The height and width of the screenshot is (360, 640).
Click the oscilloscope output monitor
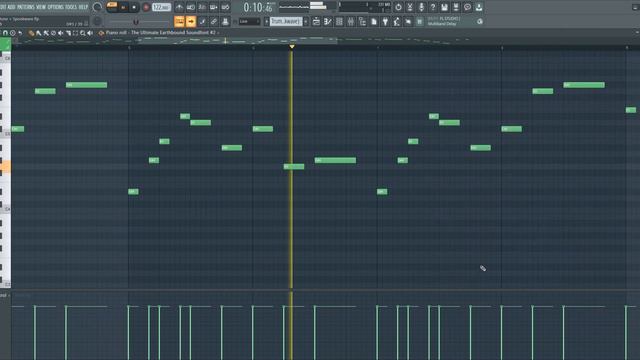[293, 7]
